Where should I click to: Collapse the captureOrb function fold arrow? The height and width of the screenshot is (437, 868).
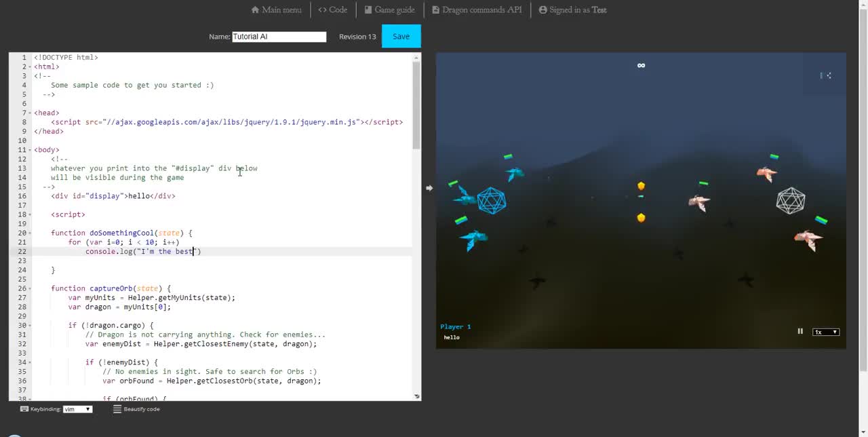tap(30, 288)
